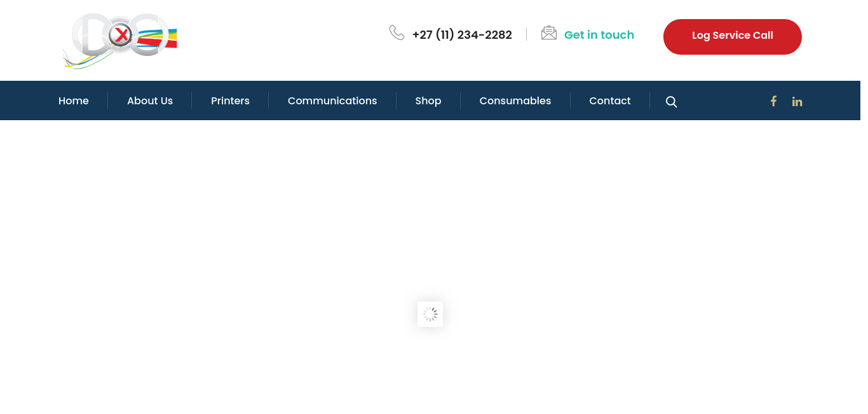The width and height of the screenshot is (868, 414).
Task: Click the telephone handset icon
Action: coord(397,32)
